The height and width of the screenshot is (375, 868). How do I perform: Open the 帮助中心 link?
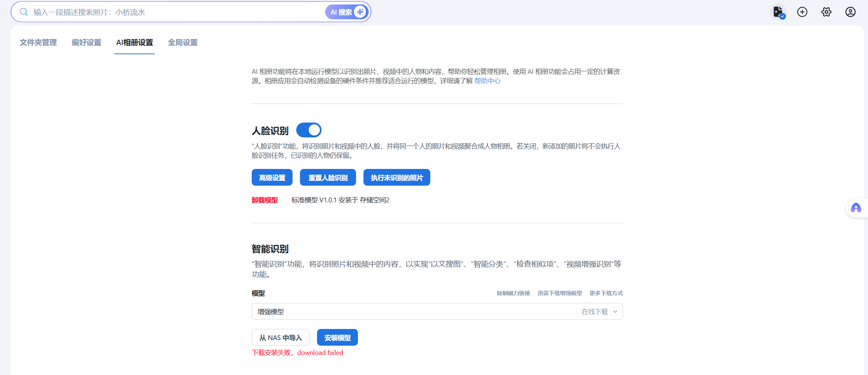[487, 81]
